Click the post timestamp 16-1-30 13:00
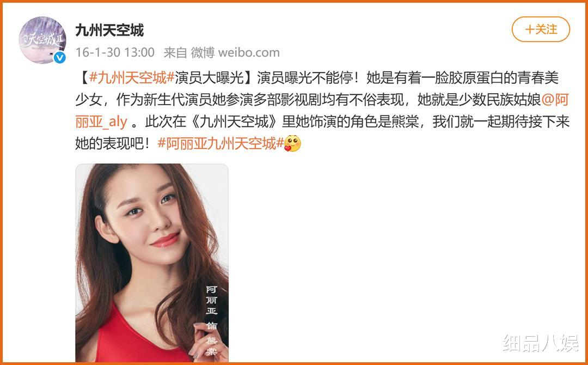 [x=115, y=52]
